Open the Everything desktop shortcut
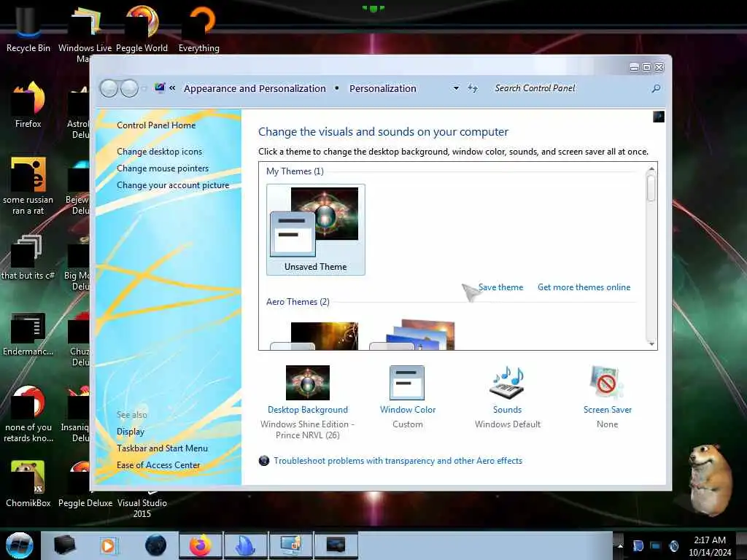Image resolution: width=747 pixels, height=560 pixels. click(x=198, y=28)
